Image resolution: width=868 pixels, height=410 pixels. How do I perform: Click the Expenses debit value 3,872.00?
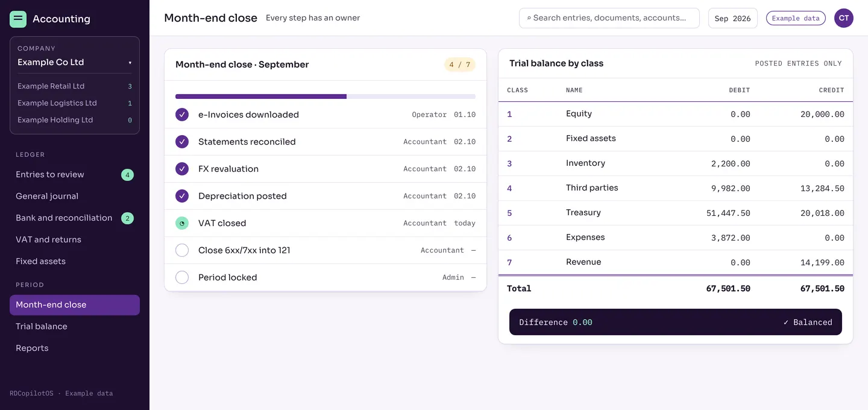tap(731, 238)
